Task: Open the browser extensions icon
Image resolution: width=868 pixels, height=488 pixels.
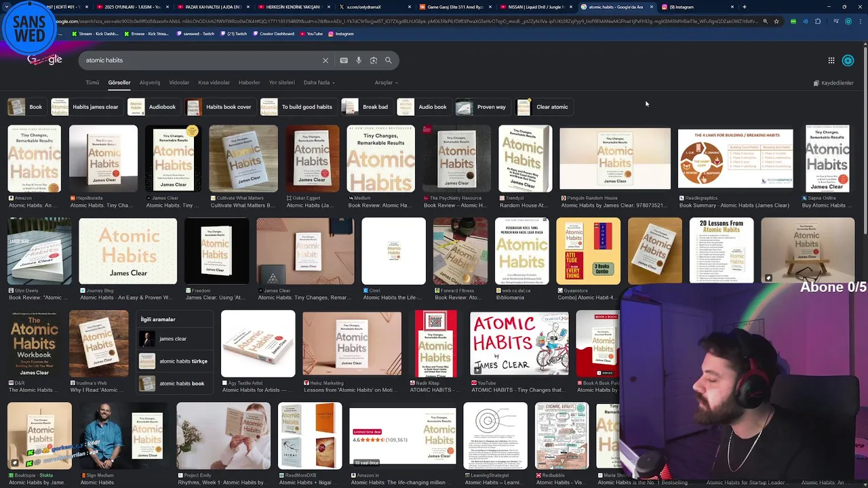Action: point(818,21)
